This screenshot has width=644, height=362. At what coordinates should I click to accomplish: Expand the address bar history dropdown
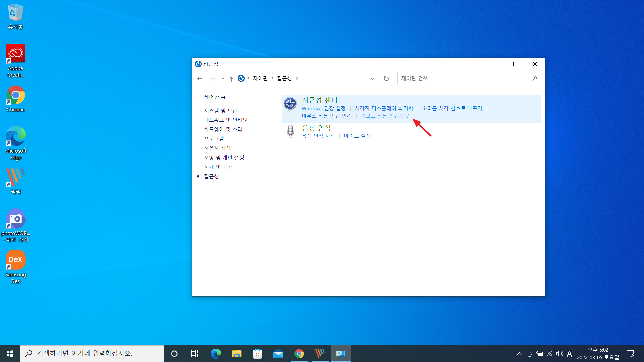(x=372, y=79)
